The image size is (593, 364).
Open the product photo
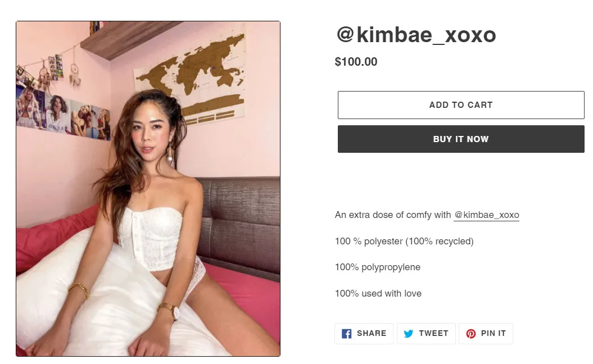148,189
